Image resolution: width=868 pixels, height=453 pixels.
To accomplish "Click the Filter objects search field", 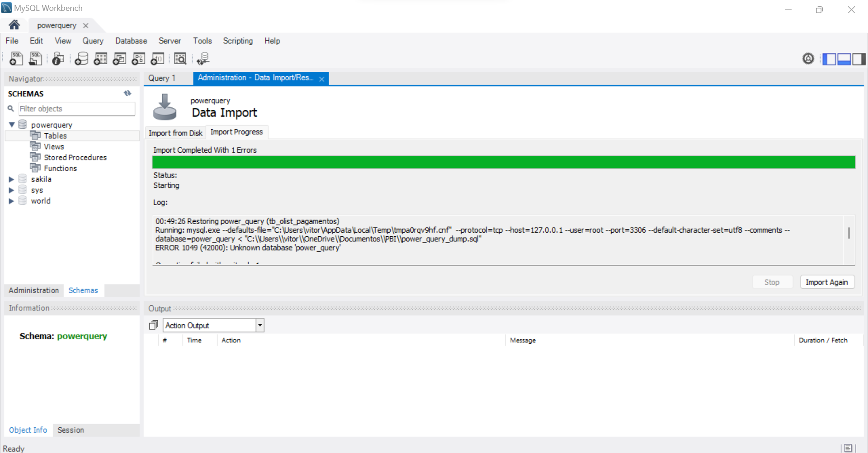I will (76, 108).
